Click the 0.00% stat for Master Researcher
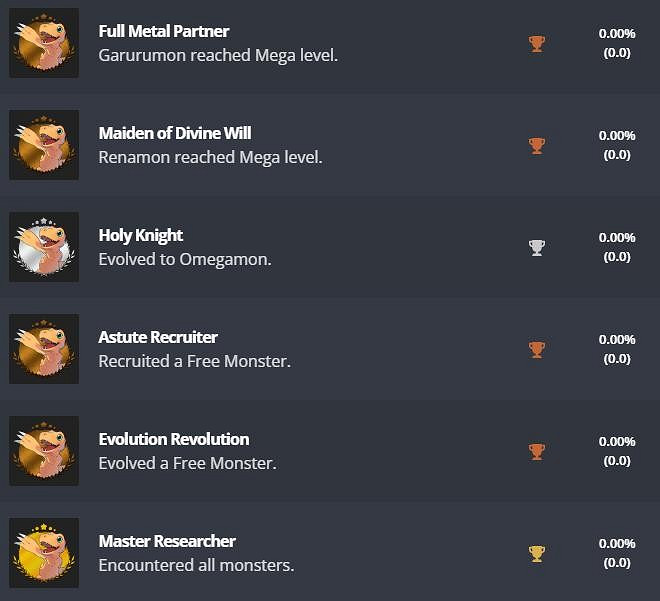 pos(617,544)
